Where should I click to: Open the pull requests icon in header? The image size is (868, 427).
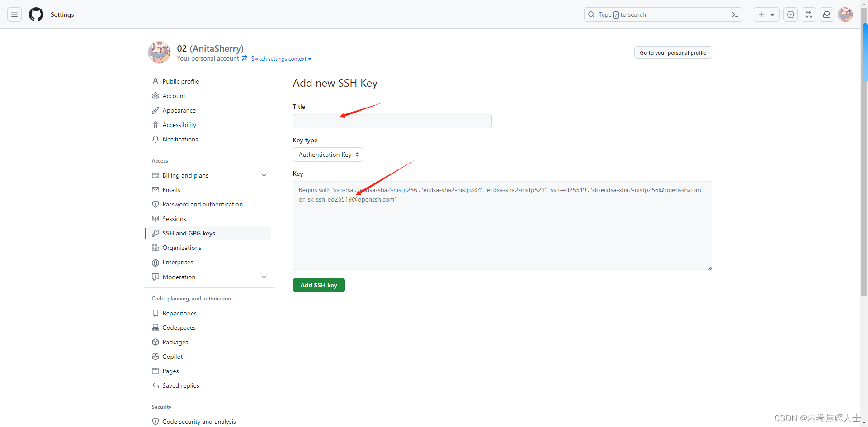[x=809, y=14]
